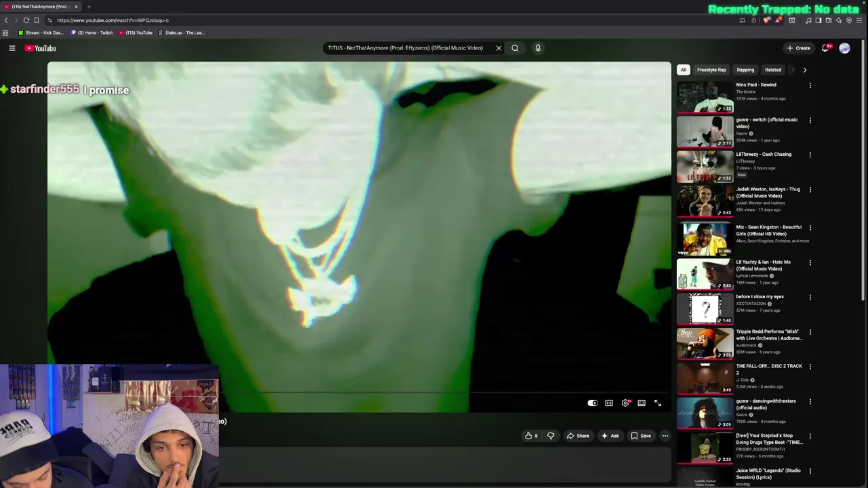This screenshot has width=868, height=488.
Task: Enter fullscreen in the video player
Action: click(x=658, y=403)
